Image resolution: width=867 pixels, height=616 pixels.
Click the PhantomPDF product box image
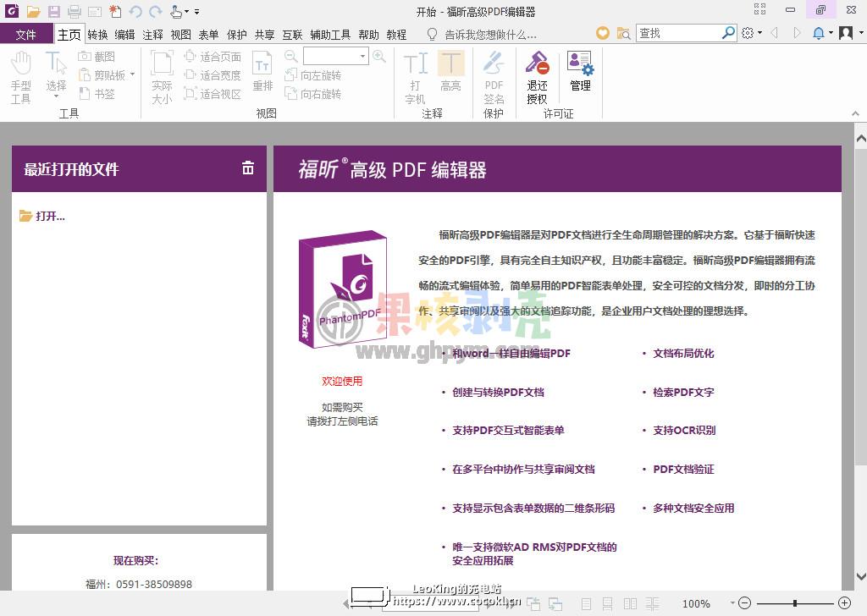[344, 290]
